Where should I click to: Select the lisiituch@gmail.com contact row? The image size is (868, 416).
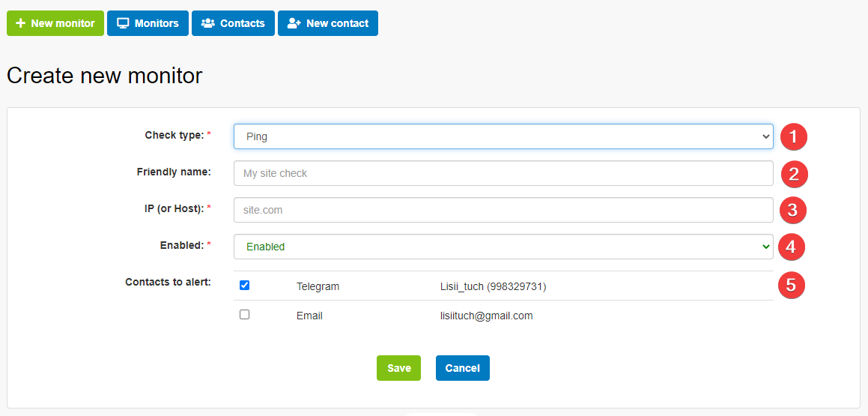486,316
